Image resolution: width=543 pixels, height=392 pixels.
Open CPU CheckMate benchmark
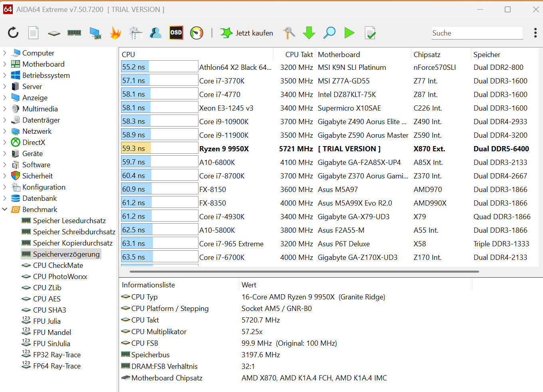(58, 265)
